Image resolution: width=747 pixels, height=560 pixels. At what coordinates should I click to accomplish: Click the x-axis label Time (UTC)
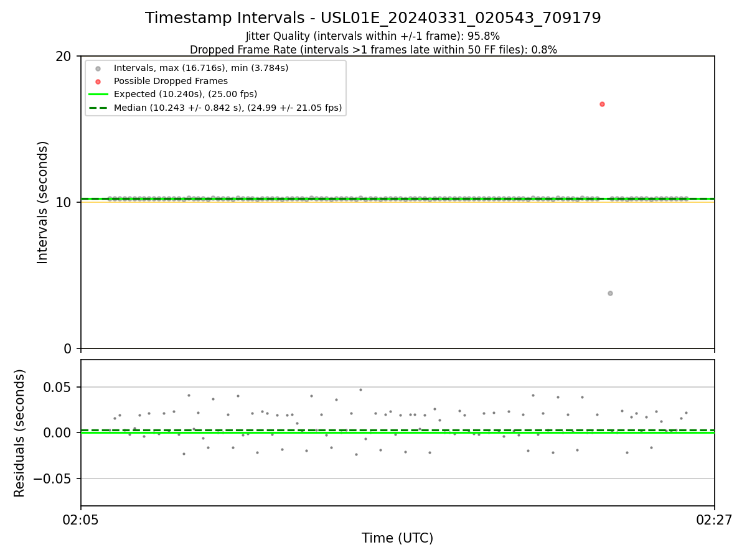coord(397,538)
